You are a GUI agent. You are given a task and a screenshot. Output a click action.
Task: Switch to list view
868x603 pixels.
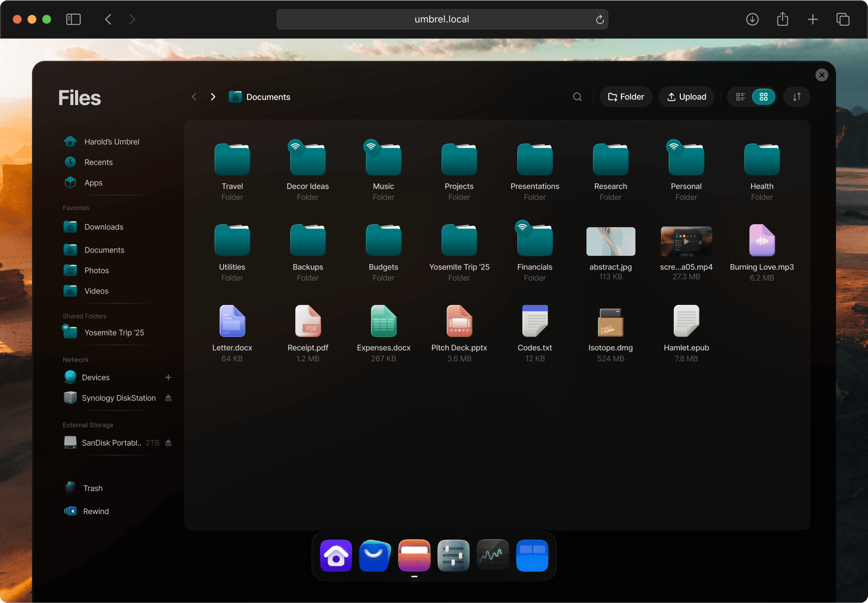coord(740,97)
